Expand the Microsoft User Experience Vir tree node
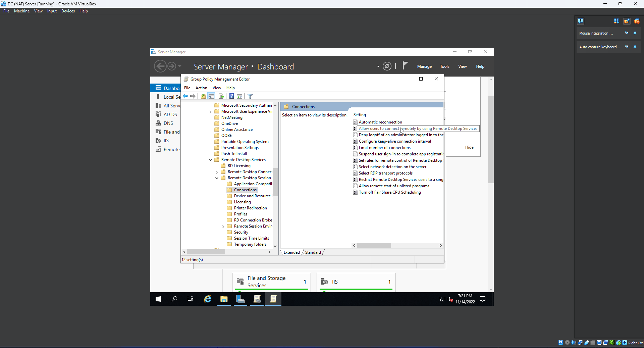The width and height of the screenshot is (644, 348). (x=211, y=112)
